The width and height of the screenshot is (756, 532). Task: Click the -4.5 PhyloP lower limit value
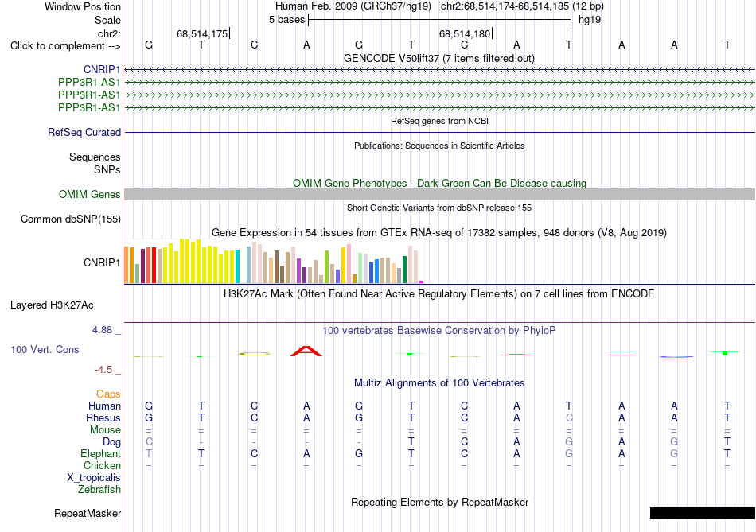[x=103, y=370]
